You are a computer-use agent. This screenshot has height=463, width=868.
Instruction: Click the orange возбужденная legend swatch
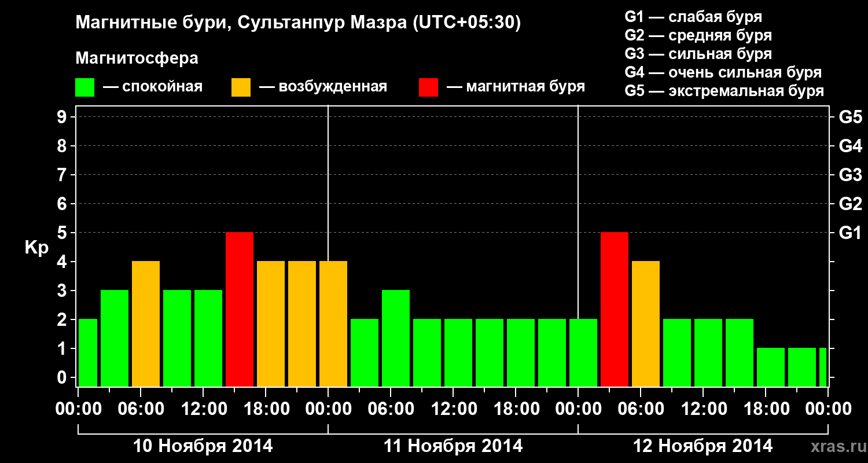point(241,87)
